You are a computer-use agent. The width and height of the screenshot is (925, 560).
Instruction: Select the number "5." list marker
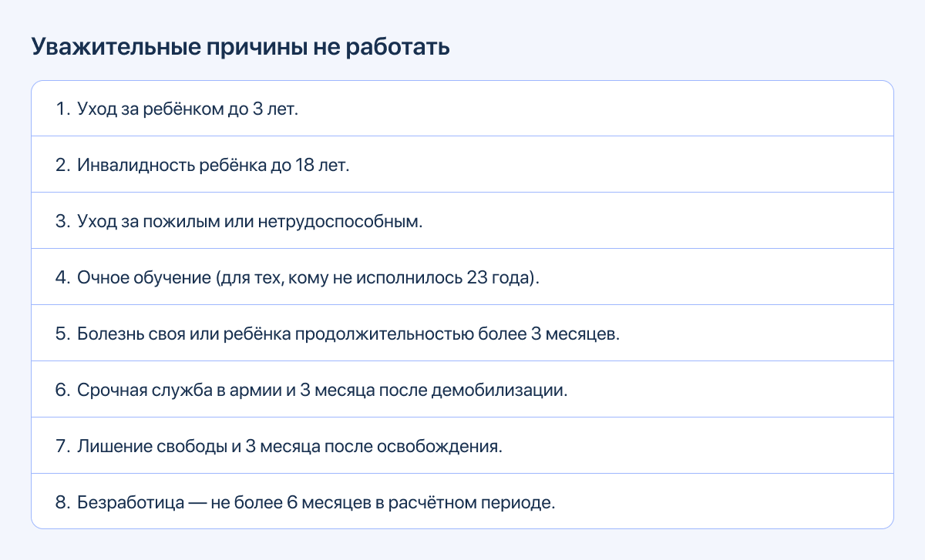[x=63, y=334]
